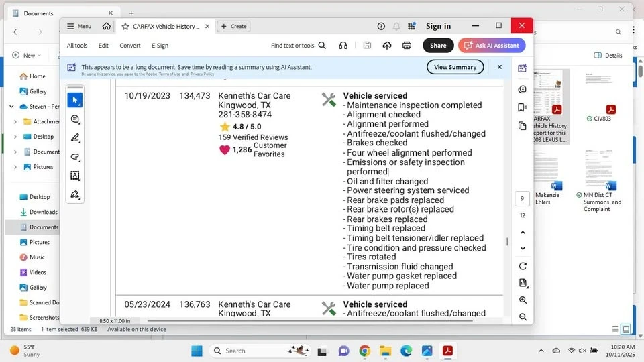
Task: Star the CARFAX Vehicle History tab
Action: 125,26
